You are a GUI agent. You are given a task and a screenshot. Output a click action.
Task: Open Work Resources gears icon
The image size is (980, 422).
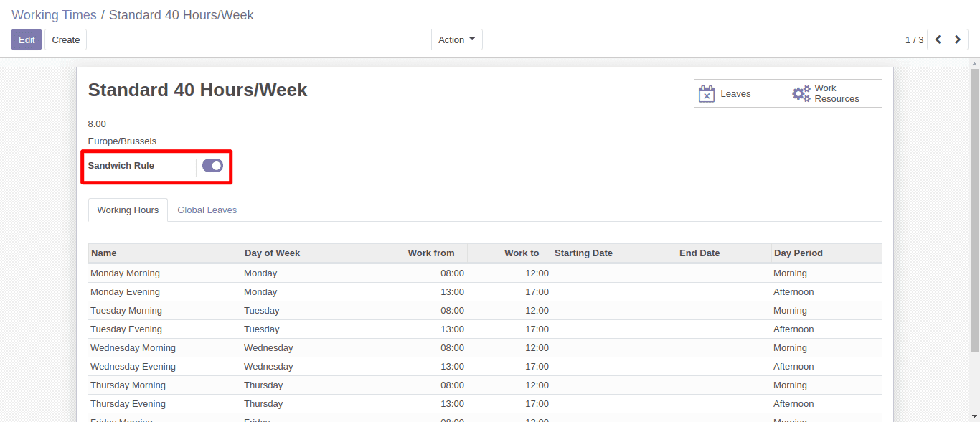pos(801,93)
